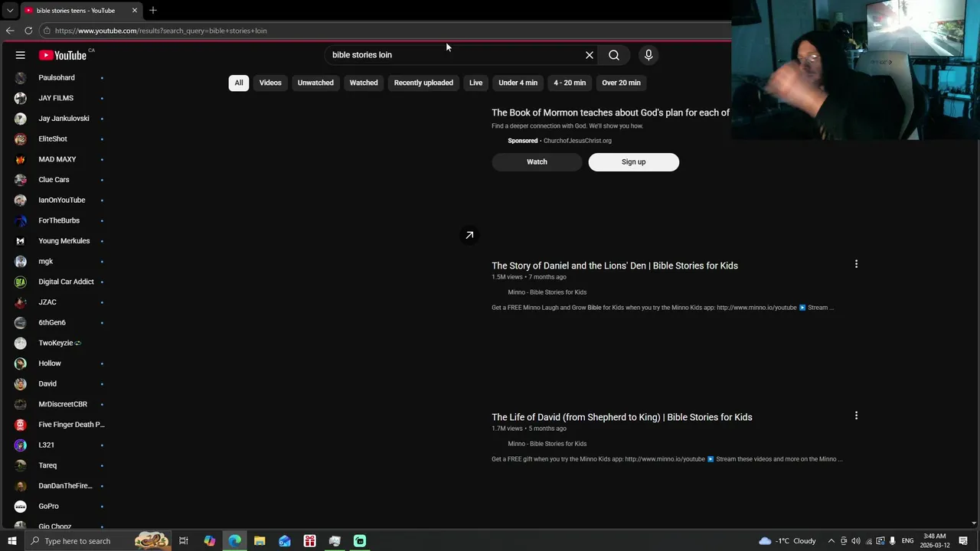Filter videos Under 4 min
The width and height of the screenshot is (980, 551).
pyautogui.click(x=518, y=83)
